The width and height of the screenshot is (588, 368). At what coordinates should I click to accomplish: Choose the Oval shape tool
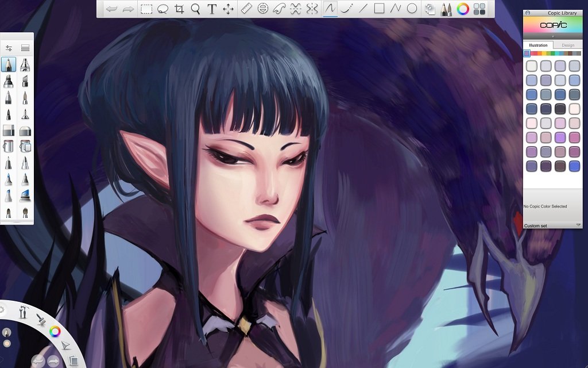click(x=412, y=9)
